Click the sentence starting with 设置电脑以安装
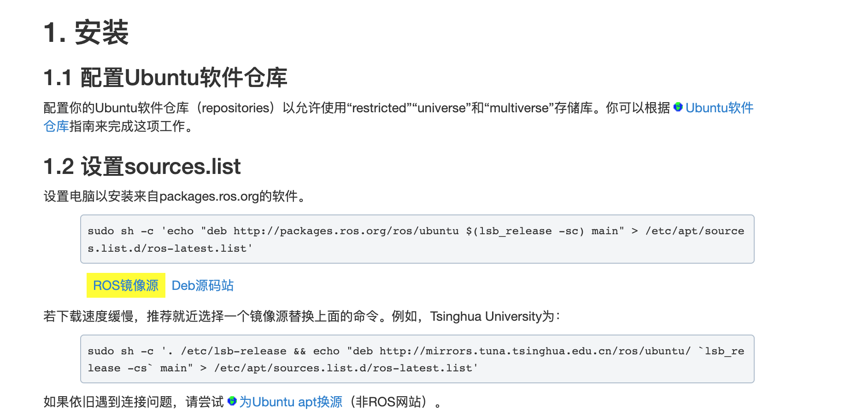The image size is (868, 416). (175, 196)
